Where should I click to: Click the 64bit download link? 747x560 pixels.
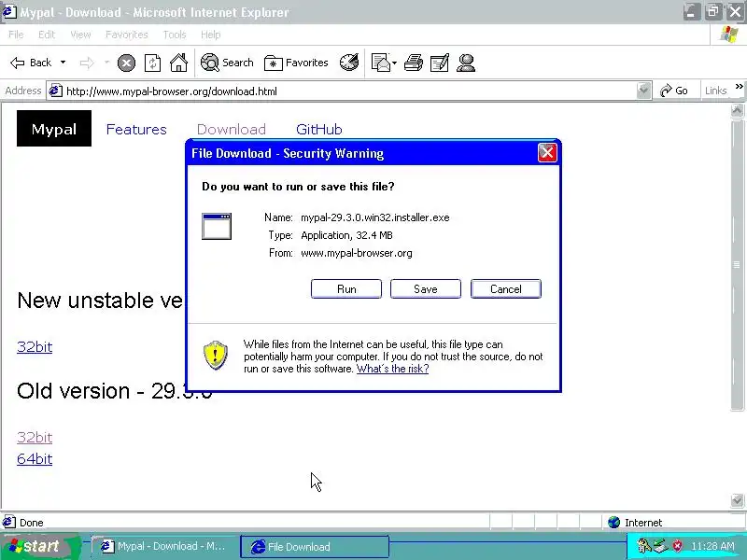pos(35,458)
